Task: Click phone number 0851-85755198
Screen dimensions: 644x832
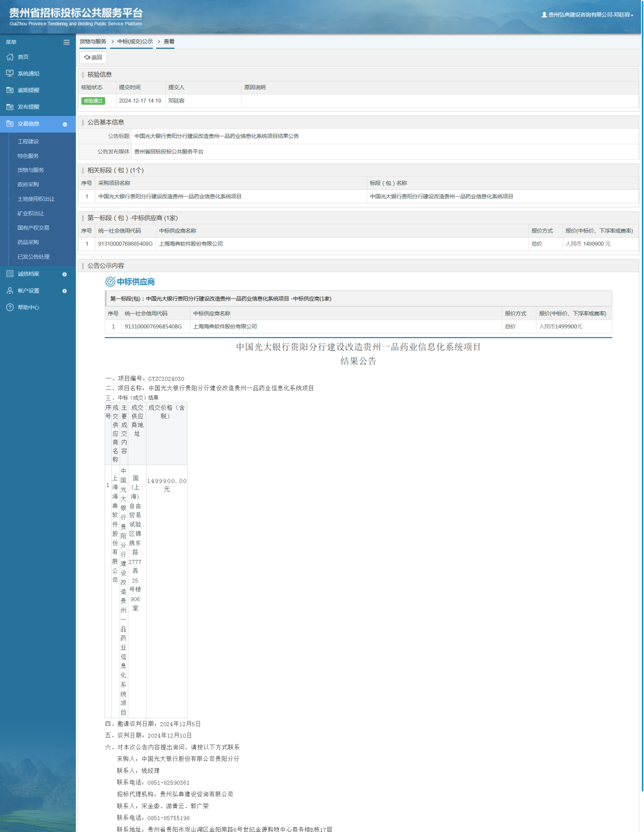Action: point(169,818)
